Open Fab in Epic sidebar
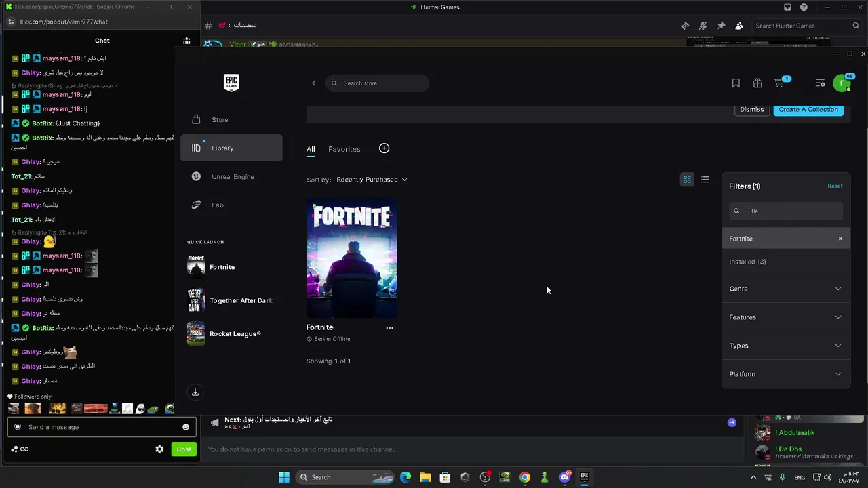Image resolution: width=868 pixels, height=488 pixels. pyautogui.click(x=231, y=205)
